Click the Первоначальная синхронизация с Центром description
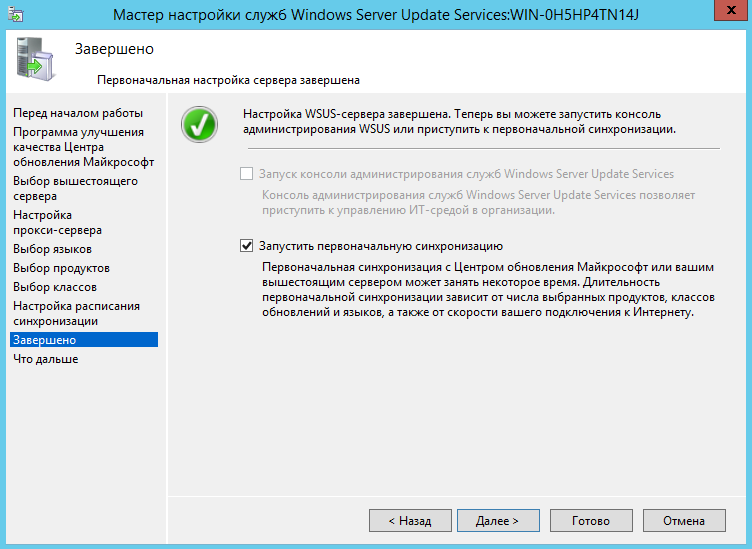 point(488,290)
